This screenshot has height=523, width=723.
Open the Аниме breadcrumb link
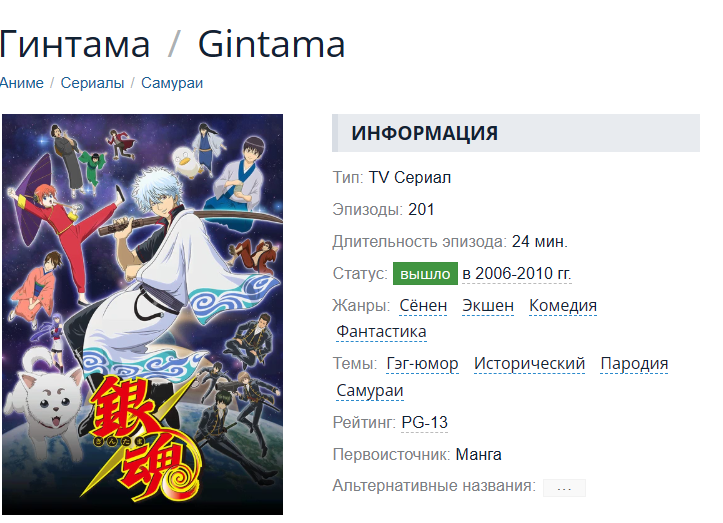[x=22, y=83]
